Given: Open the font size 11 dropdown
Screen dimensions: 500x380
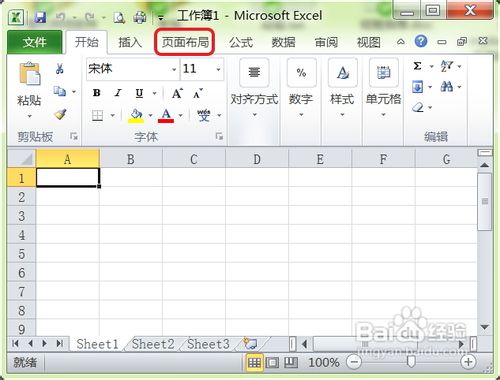Looking at the screenshot, I should [x=218, y=69].
